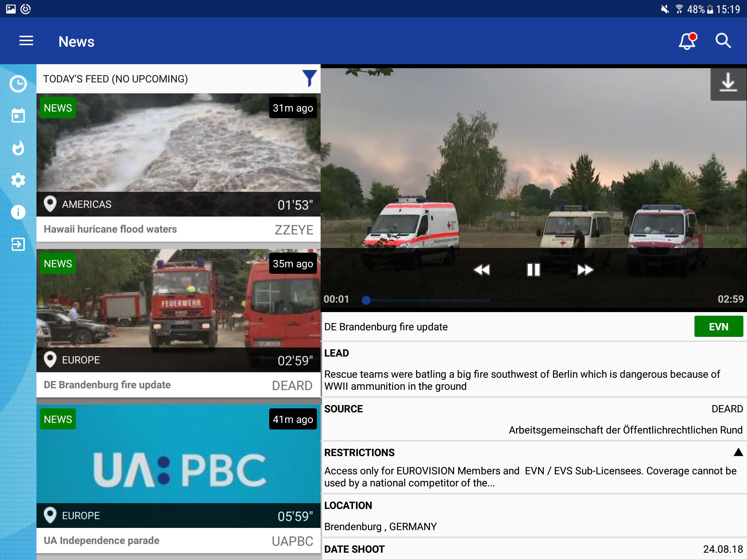Screen dimensions: 747x560
Task: Open the hamburger navigation menu
Action: (x=26, y=41)
